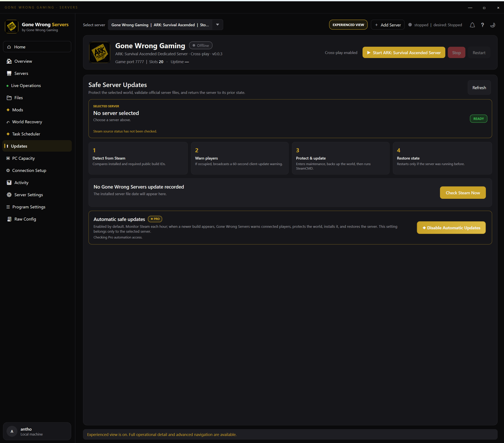Image resolution: width=504 pixels, height=443 pixels.
Task: Click Disable Automatic Updates
Action: pyautogui.click(x=451, y=228)
